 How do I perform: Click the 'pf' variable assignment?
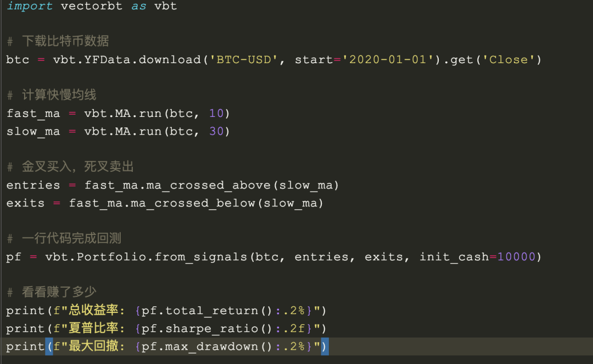click(14, 257)
